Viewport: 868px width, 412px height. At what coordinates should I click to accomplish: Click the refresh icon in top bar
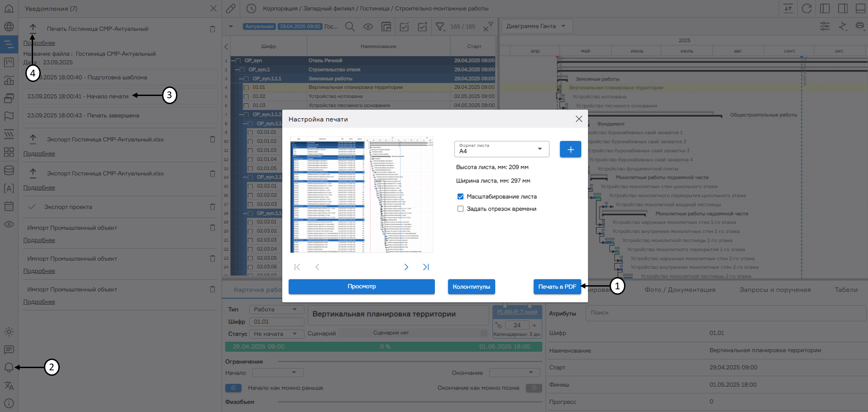806,9
